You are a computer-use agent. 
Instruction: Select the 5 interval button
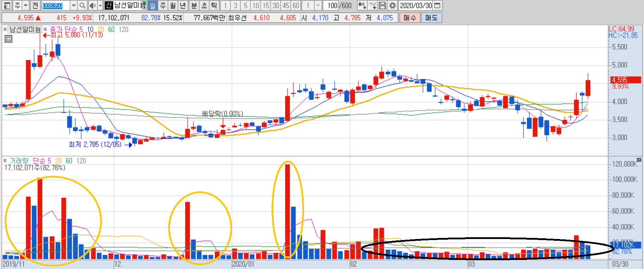[246, 5]
